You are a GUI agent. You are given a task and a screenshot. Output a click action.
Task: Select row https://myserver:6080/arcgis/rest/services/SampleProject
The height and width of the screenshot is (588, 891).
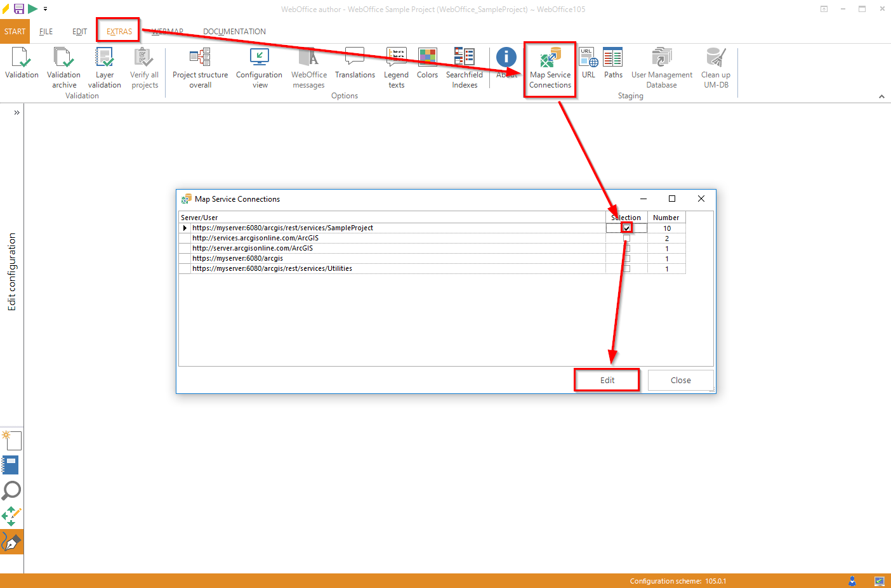click(x=399, y=228)
